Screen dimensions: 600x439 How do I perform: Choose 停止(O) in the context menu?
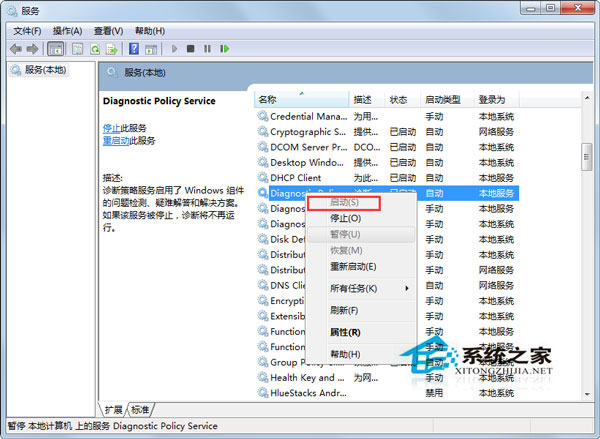click(x=346, y=218)
